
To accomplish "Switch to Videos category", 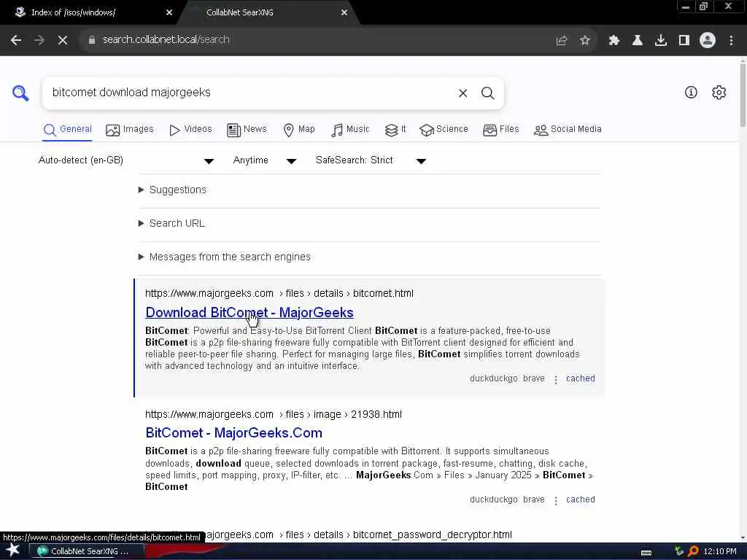I will pos(190,130).
